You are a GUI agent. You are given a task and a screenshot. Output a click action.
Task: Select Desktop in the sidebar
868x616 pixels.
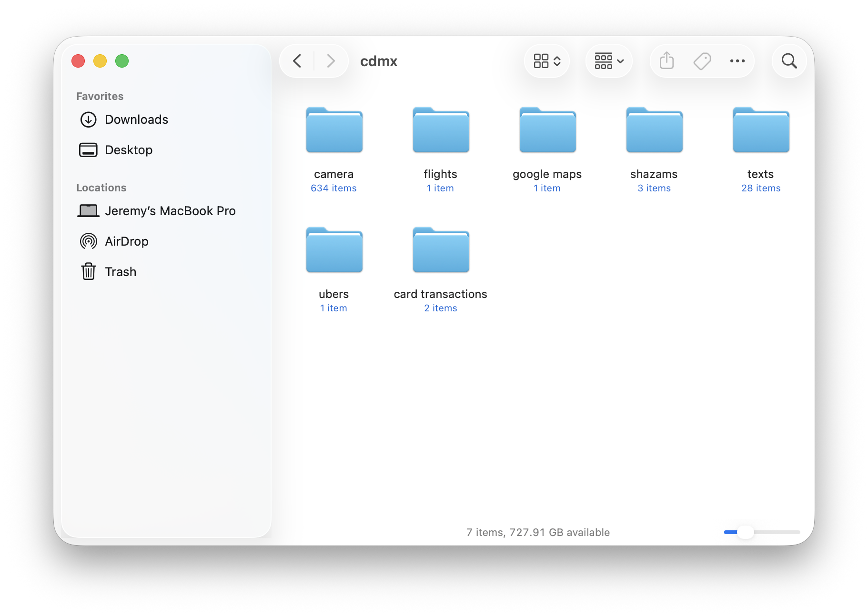tap(129, 150)
